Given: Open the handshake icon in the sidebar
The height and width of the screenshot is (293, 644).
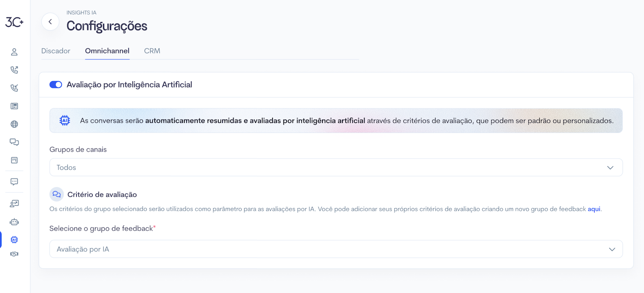Looking at the screenshot, I should [x=14, y=254].
